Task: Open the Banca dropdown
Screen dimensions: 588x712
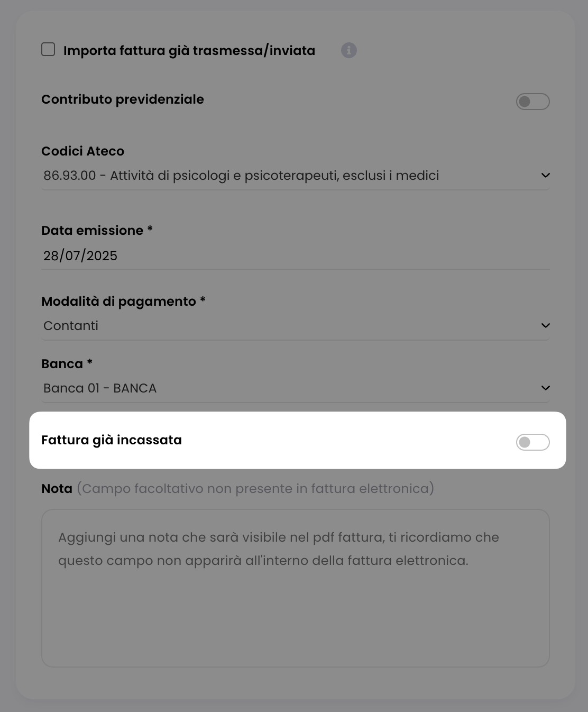Action: point(296,388)
